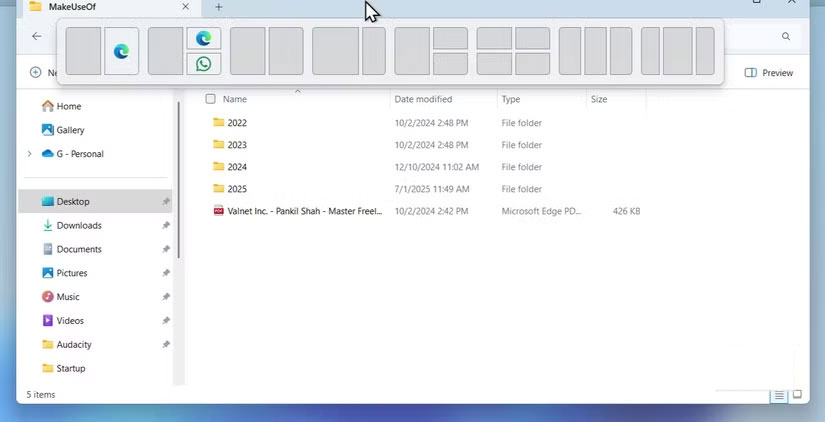
Task: Click the search magnifier icon
Action: 786,36
